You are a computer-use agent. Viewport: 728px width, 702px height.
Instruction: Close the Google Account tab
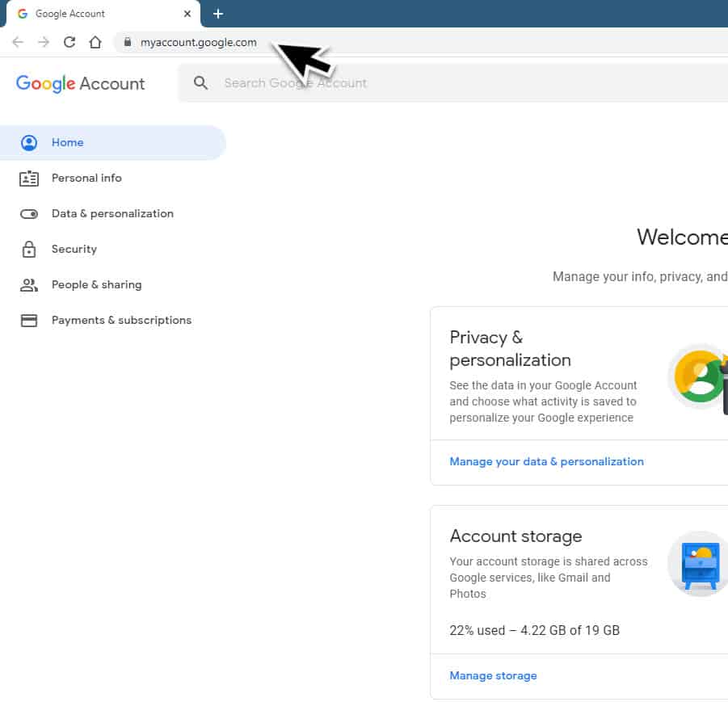[187, 14]
